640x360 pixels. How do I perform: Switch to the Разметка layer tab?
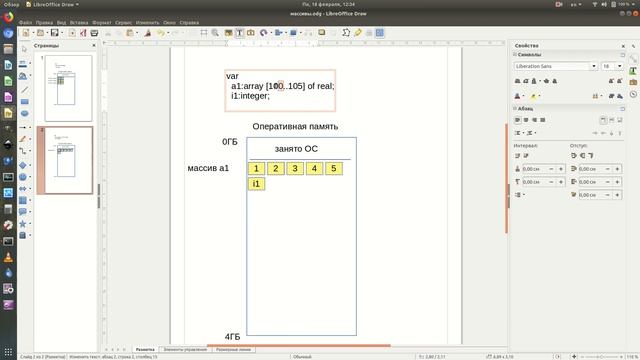(145, 349)
